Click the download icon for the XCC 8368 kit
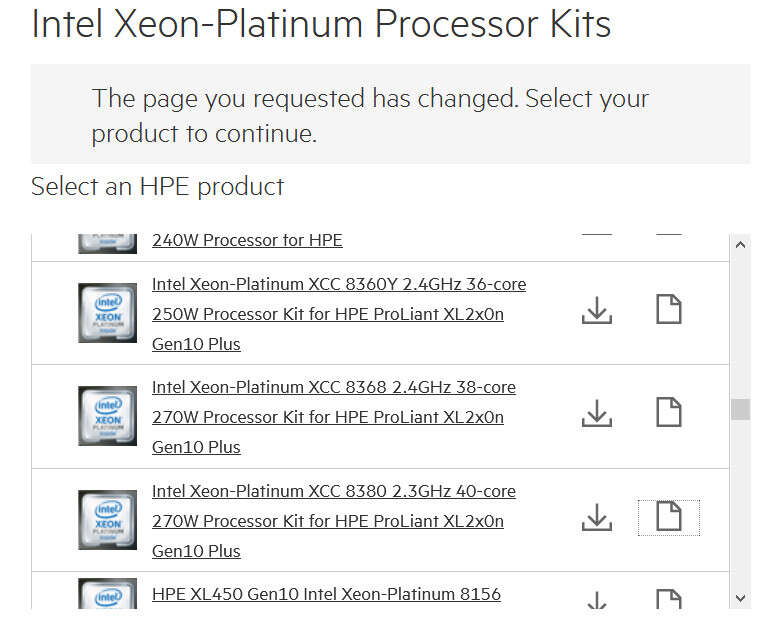768x618 pixels. point(597,412)
